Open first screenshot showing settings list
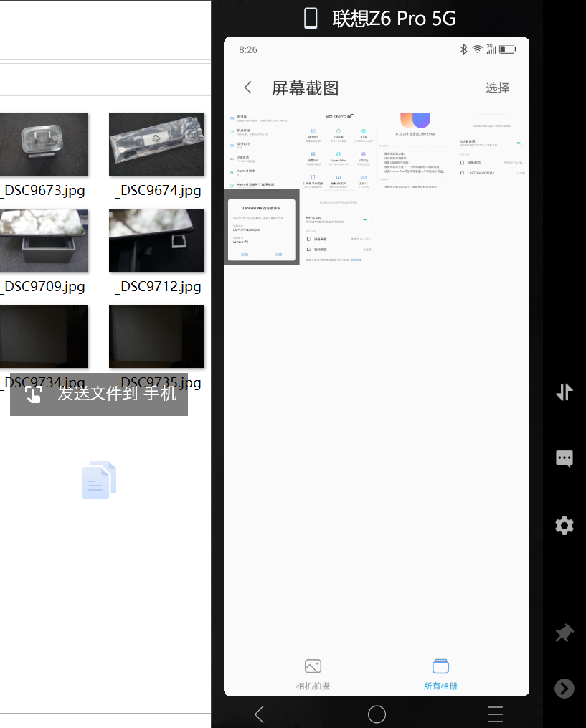This screenshot has height=728, width=586. [262, 151]
